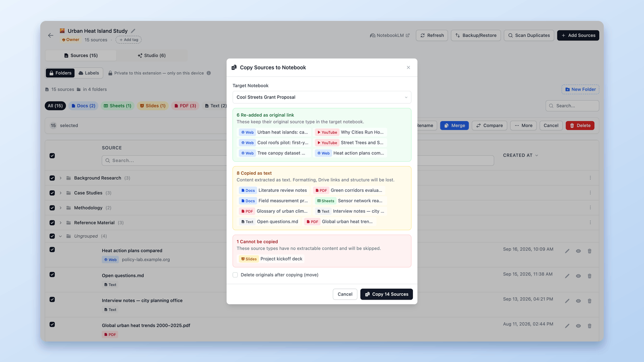Open the Target Notebook dropdown
644x362 pixels.
pyautogui.click(x=322, y=97)
